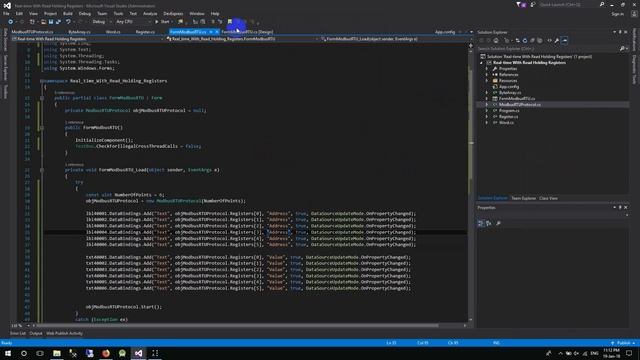Image resolution: width=640 pixels, height=360 pixels.
Task: Click Solution Explorer Refresh icon
Action: [x=525, y=40]
